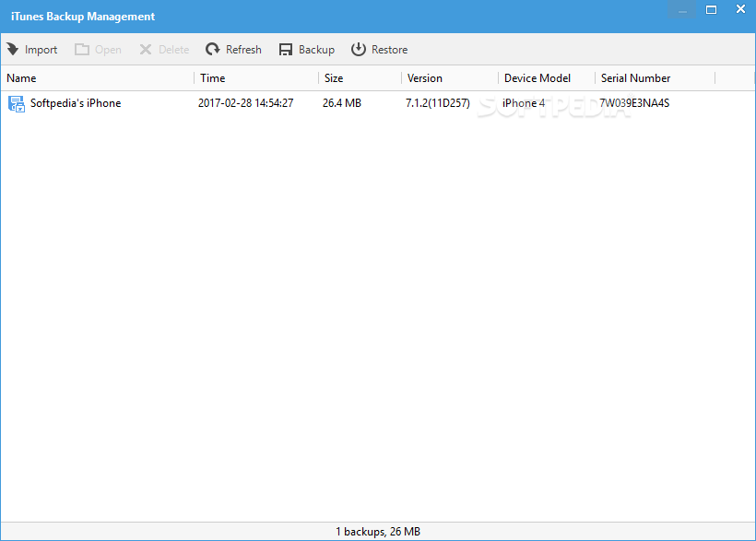This screenshot has width=756, height=541.
Task: Click the Backup floppy disk icon
Action: click(x=286, y=50)
